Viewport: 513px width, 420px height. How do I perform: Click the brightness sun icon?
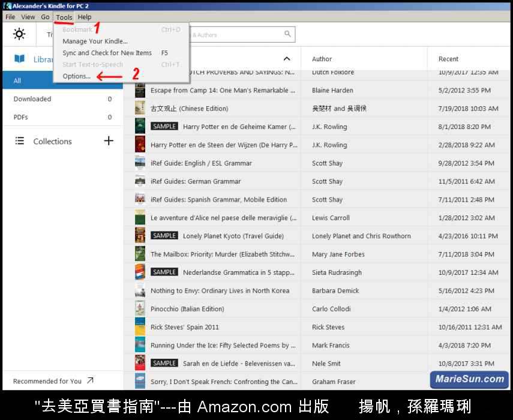pos(19,34)
